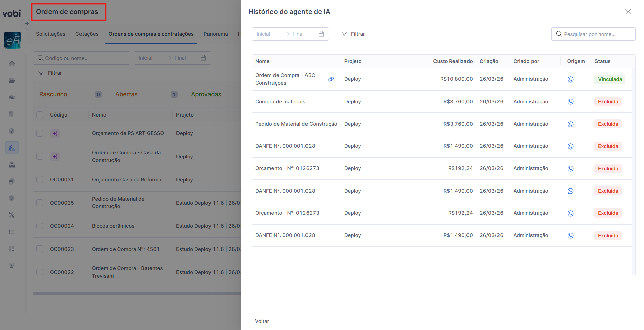Click the Vinculada status badge
This screenshot has width=644, height=330.
[610, 79]
